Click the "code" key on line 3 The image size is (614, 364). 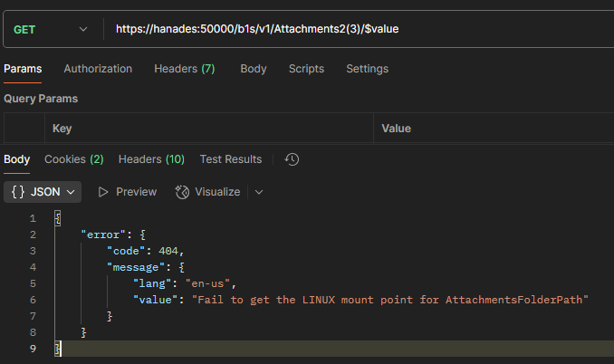[126, 251]
